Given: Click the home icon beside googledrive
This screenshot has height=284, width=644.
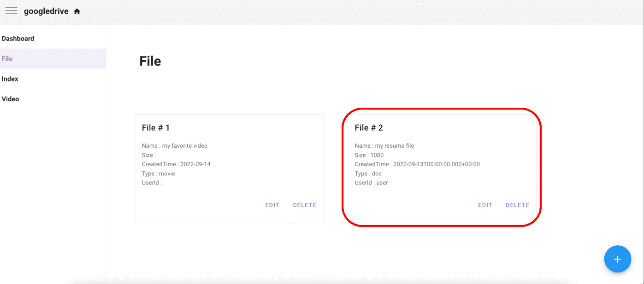Looking at the screenshot, I should (x=77, y=12).
